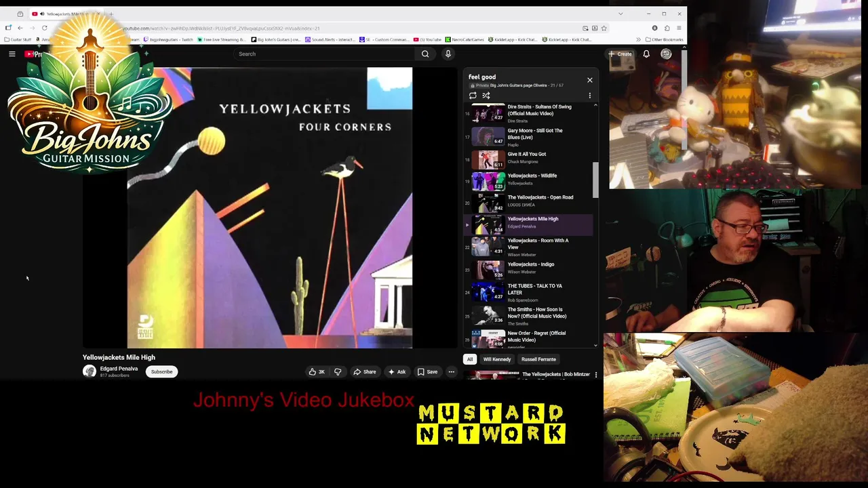868x488 pixels.
Task: Click the playlist scroll-up arrow
Action: 596,105
